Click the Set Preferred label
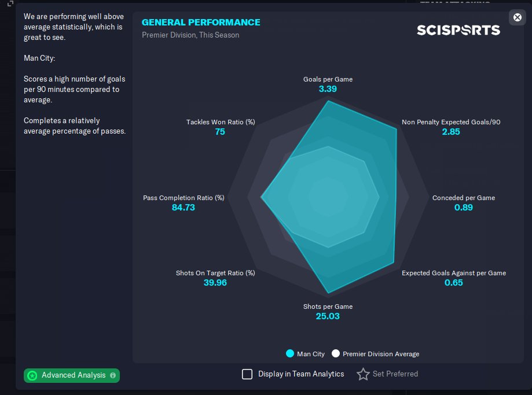 [395, 374]
